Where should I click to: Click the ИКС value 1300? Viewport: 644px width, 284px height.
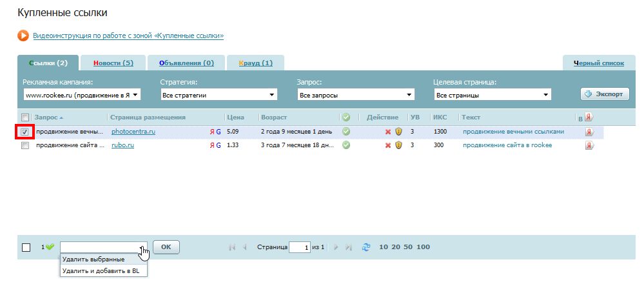[440, 132]
